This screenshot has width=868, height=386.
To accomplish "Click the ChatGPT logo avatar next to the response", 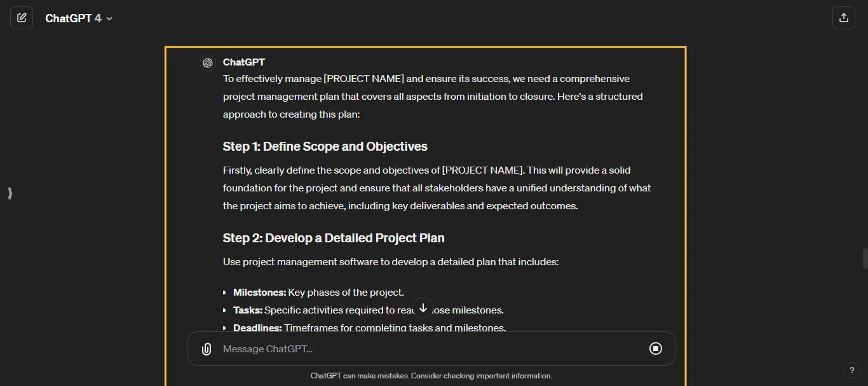I will click(x=208, y=62).
